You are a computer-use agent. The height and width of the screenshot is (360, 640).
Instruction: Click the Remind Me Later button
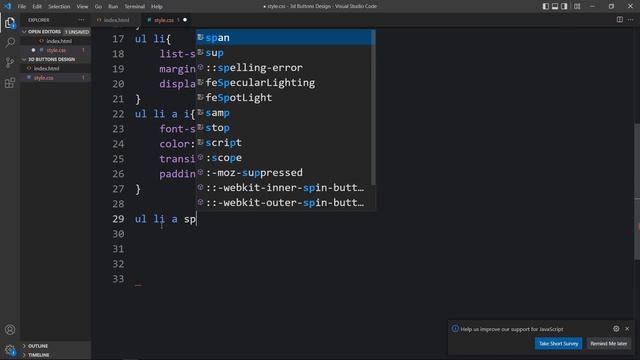609,343
